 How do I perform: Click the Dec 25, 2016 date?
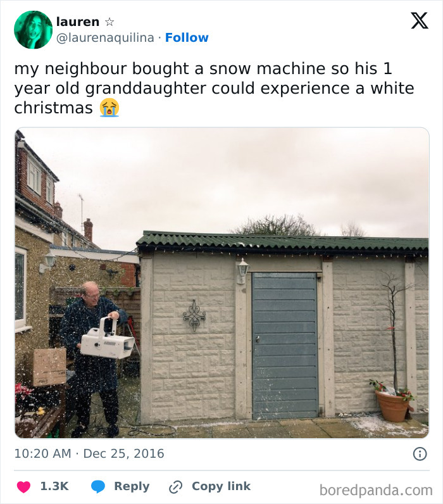point(123,453)
